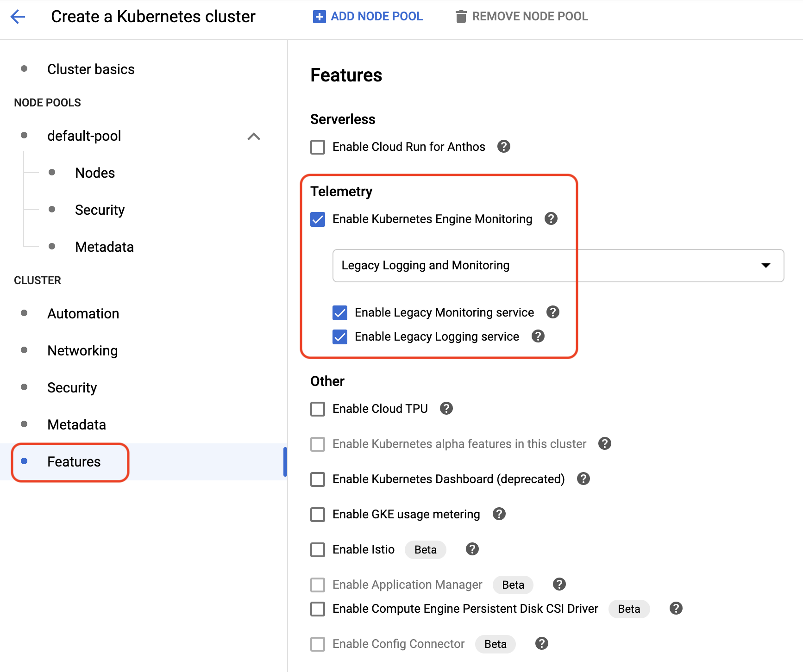Uncheck Enable Kubernetes Engine Monitoring

click(x=318, y=219)
